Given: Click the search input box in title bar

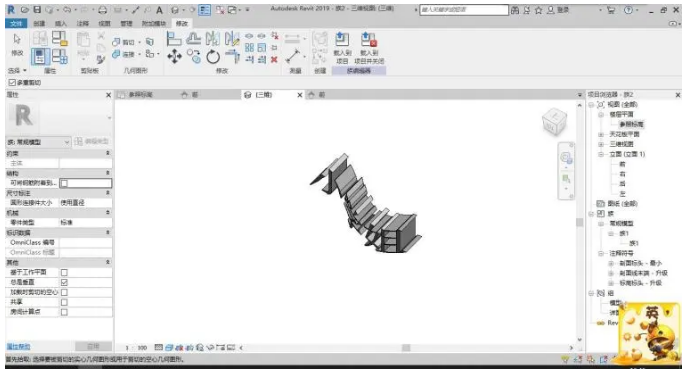Looking at the screenshot, I should point(464,10).
